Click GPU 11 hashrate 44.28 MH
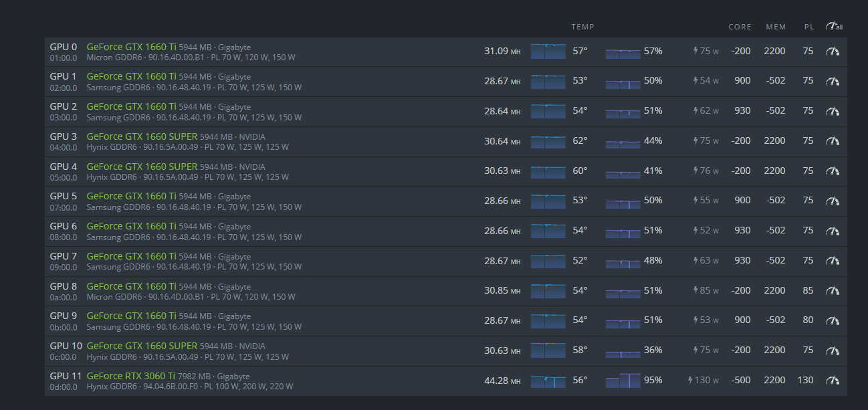The height and width of the screenshot is (410, 868). coord(502,381)
